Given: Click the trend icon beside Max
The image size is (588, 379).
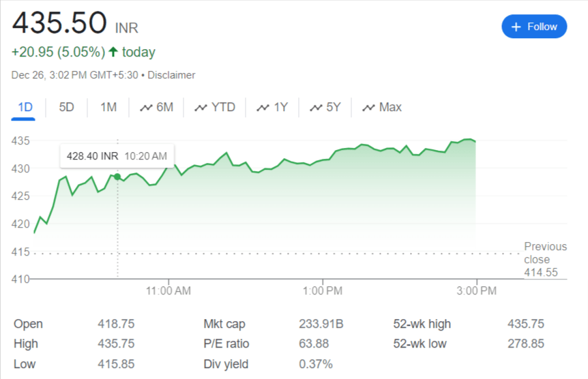Looking at the screenshot, I should coord(368,108).
